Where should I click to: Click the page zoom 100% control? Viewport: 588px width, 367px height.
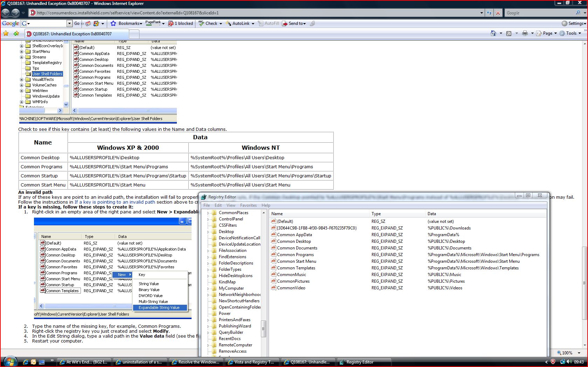coord(569,353)
